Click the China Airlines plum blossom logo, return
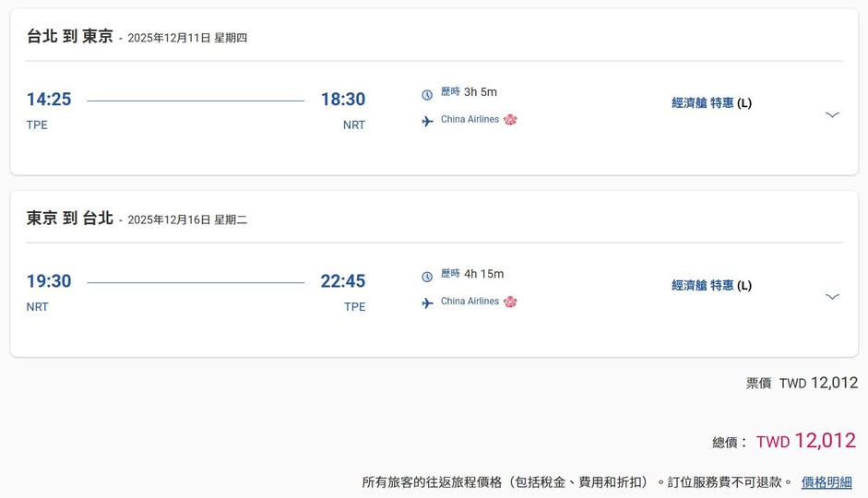 point(510,302)
